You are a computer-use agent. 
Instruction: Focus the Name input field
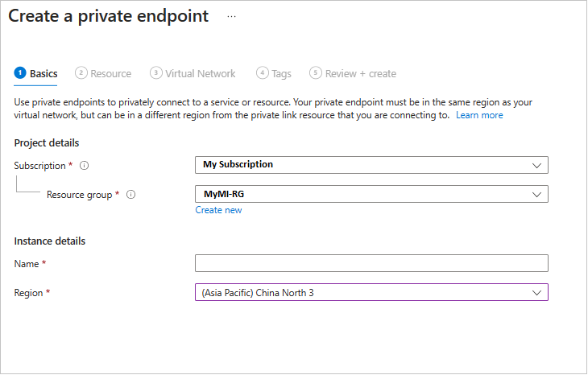[x=371, y=263]
